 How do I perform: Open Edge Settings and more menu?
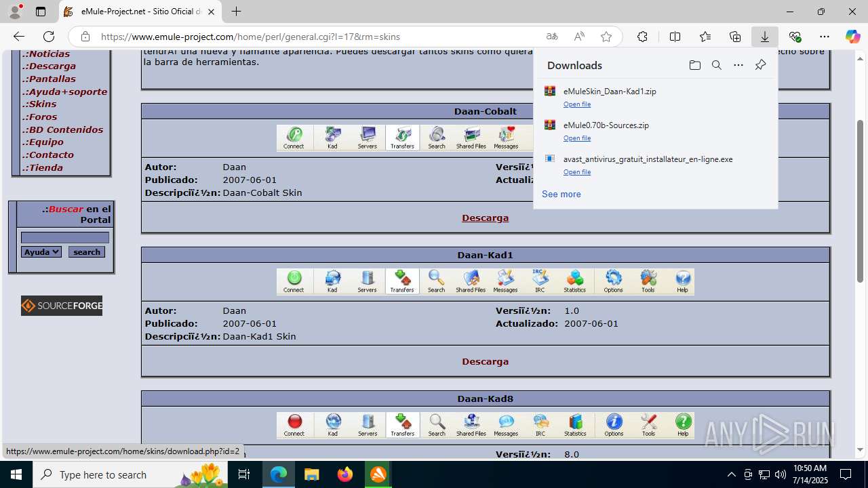pyautogui.click(x=825, y=37)
